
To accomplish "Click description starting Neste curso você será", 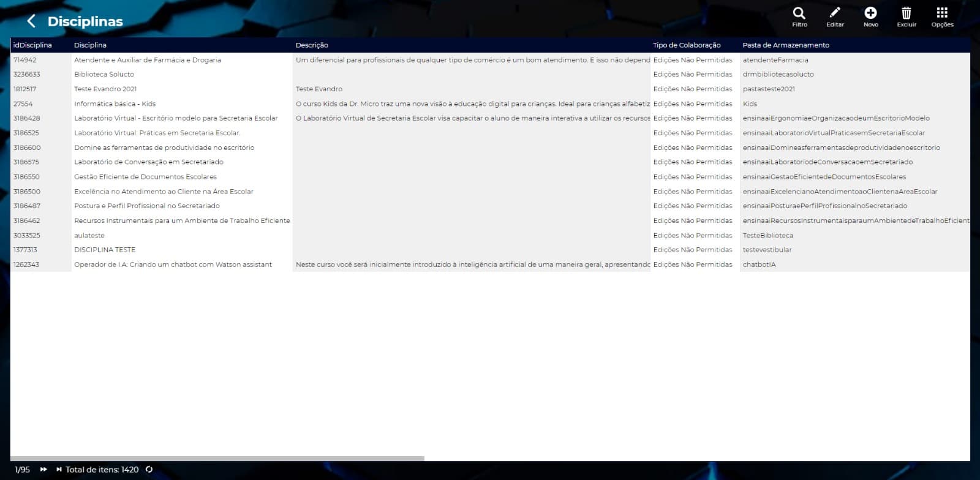I will [472, 264].
